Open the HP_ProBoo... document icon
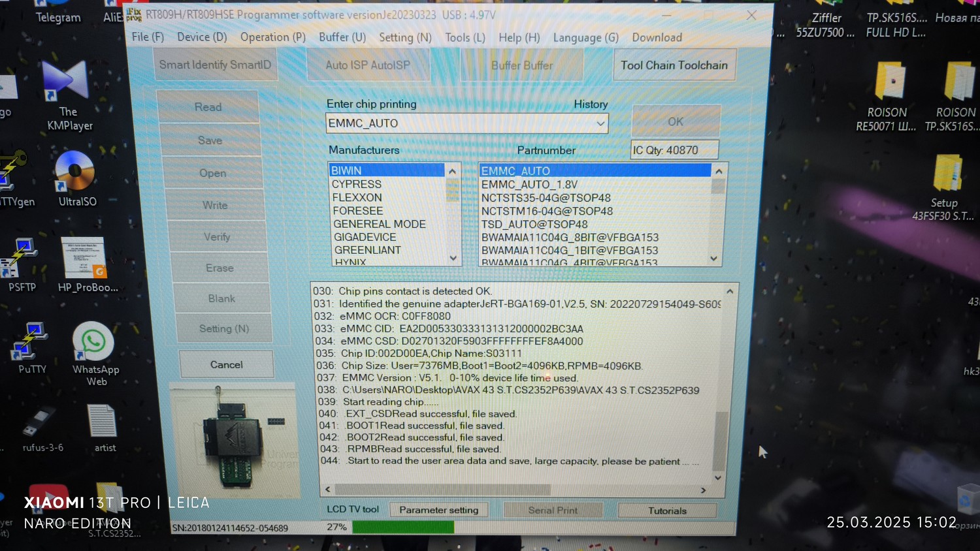Screen dimensions: 980x551 (87, 264)
